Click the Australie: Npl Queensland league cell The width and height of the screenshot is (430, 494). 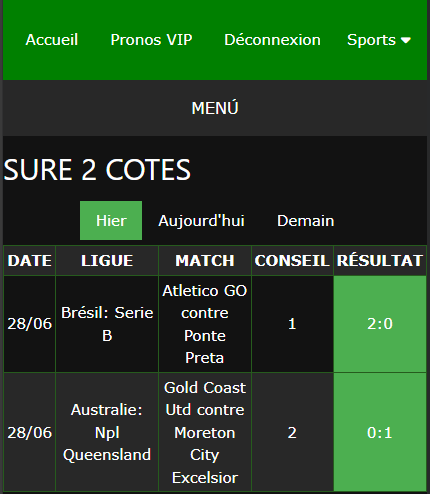tap(107, 432)
